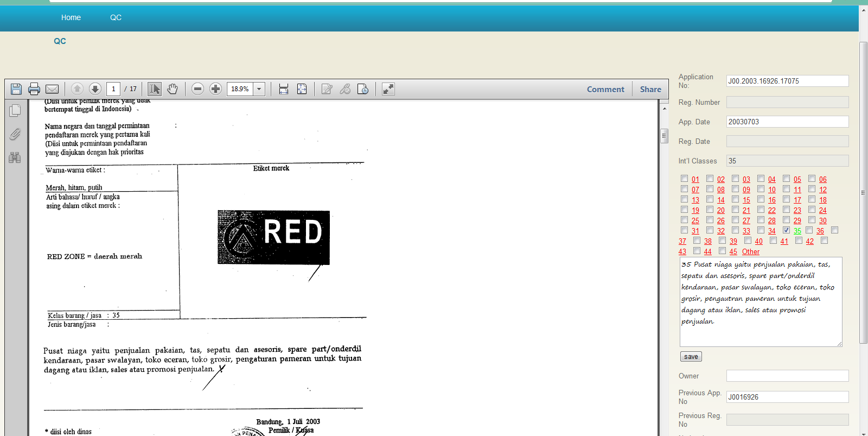Image resolution: width=868 pixels, height=436 pixels.
Task: Open the class 35 green link
Action: pyautogui.click(x=797, y=231)
